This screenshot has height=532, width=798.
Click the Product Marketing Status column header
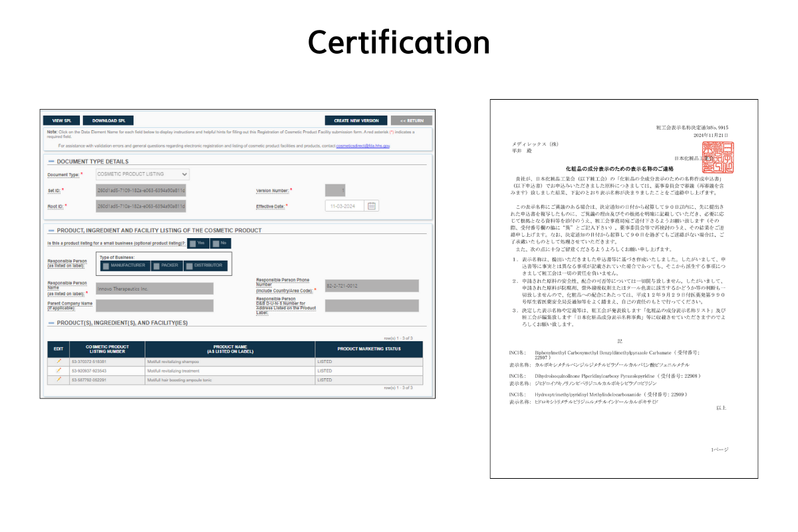pyautogui.click(x=368, y=349)
